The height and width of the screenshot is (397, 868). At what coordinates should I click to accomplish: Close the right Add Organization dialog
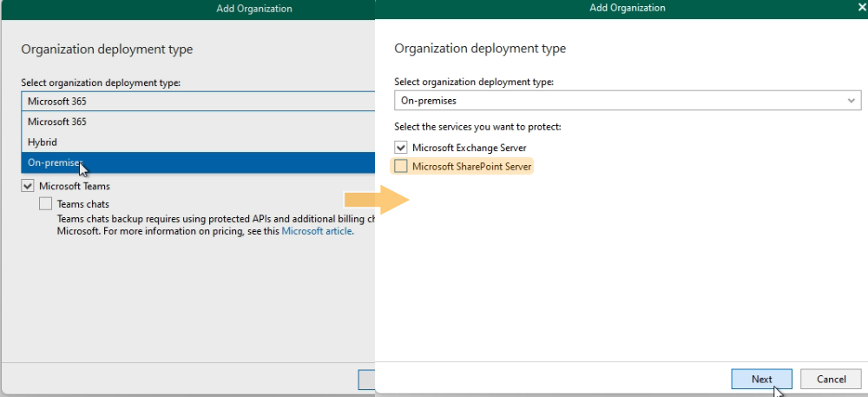pyautogui.click(x=861, y=8)
